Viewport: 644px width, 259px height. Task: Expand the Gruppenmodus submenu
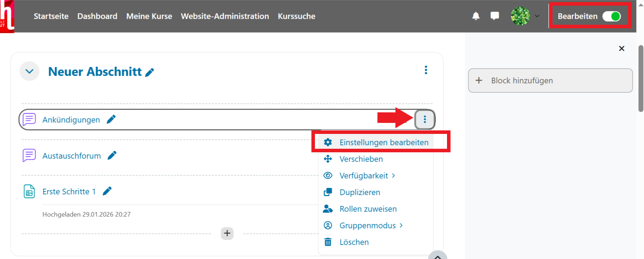[371, 225]
